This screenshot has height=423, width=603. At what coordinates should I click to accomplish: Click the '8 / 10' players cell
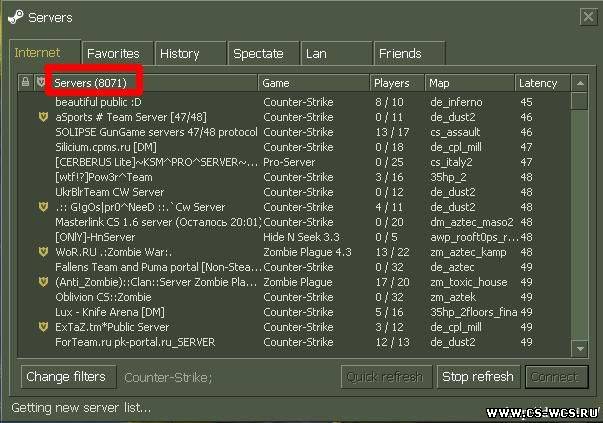(x=389, y=102)
